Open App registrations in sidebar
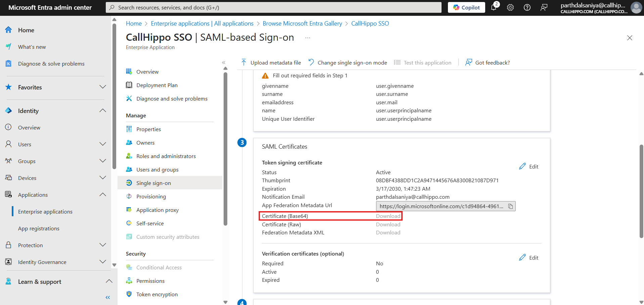The height and width of the screenshot is (305, 644). tap(39, 229)
